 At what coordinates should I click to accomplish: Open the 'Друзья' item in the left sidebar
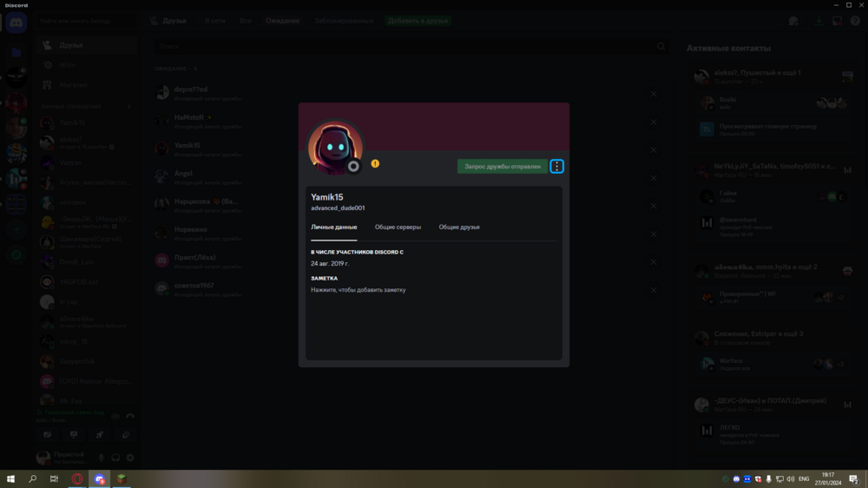[x=87, y=45]
